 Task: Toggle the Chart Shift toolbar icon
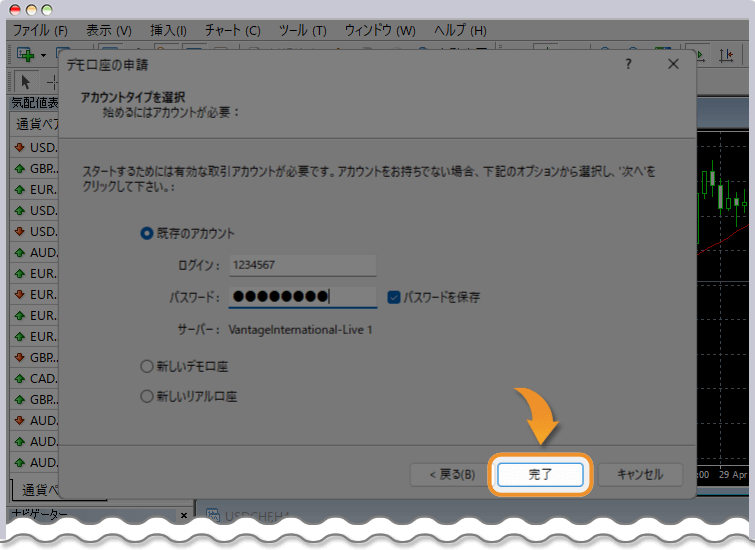[726, 56]
